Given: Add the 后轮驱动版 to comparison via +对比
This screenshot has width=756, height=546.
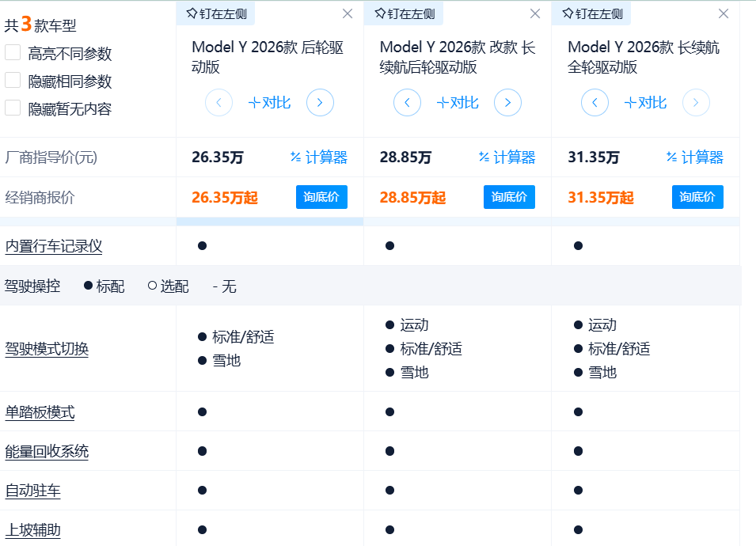Looking at the screenshot, I should coord(269,103).
